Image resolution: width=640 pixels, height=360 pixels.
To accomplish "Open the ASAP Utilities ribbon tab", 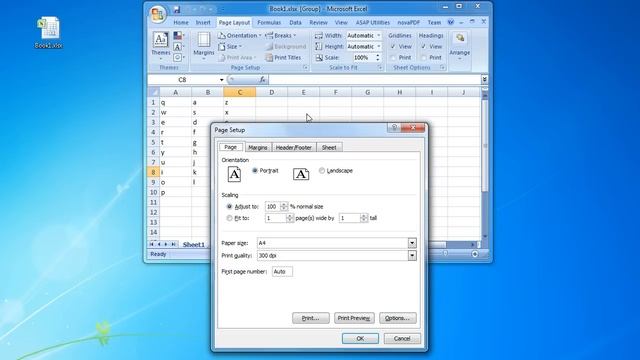I will click(x=373, y=22).
